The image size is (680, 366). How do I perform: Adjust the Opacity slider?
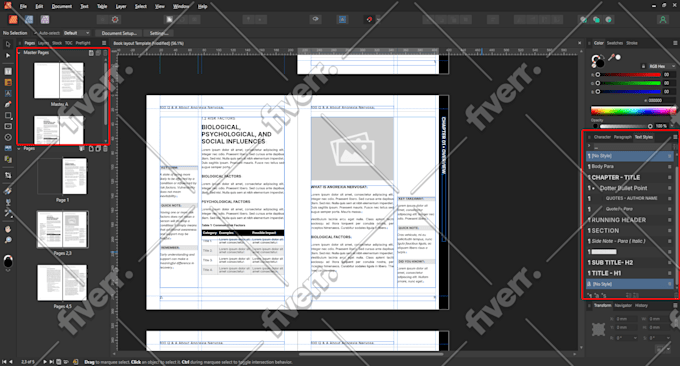[625, 126]
